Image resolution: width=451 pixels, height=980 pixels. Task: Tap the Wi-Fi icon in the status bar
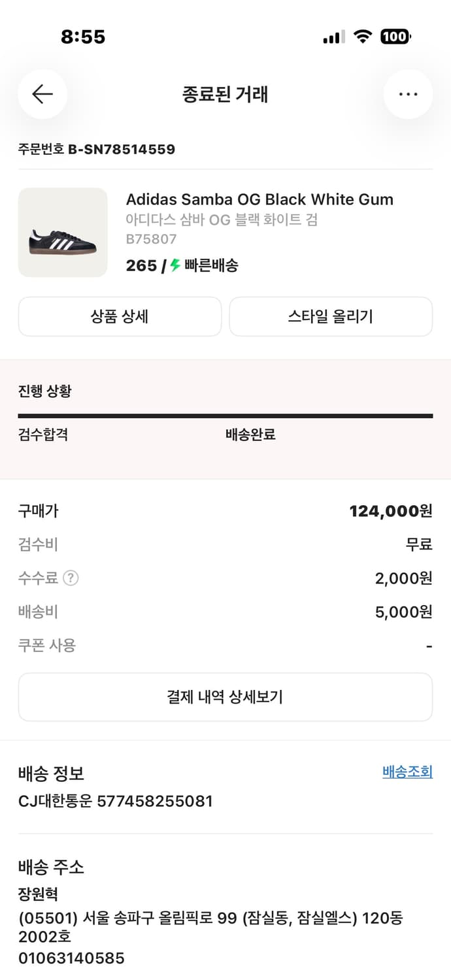click(x=363, y=37)
